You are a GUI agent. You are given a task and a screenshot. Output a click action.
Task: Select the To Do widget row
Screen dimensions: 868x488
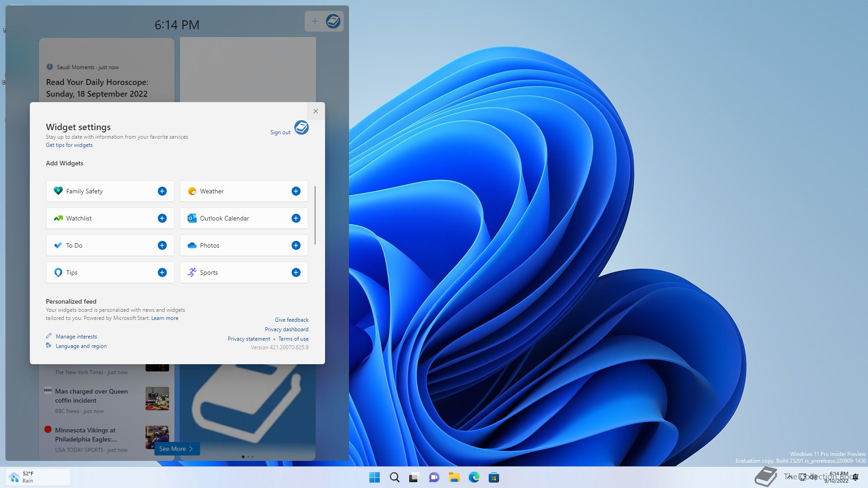(x=110, y=245)
